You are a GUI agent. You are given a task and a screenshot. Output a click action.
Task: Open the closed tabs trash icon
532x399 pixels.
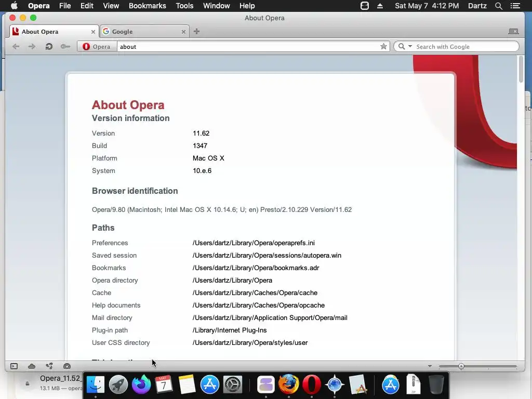pyautogui.click(x=513, y=31)
